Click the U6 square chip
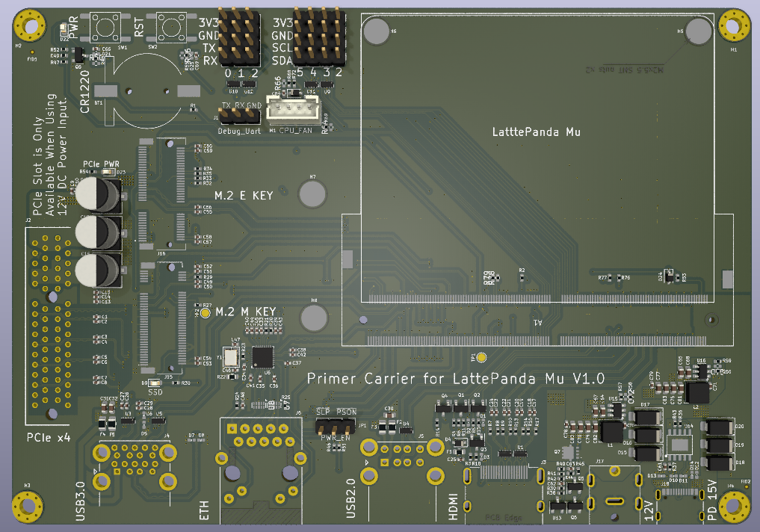Viewport: 760px width, 532px height. click(x=263, y=356)
